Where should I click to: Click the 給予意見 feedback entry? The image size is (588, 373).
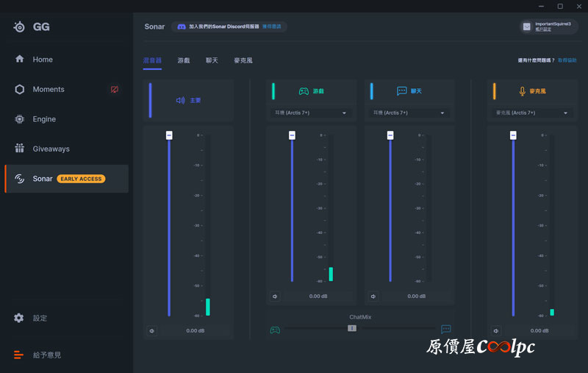(37, 355)
